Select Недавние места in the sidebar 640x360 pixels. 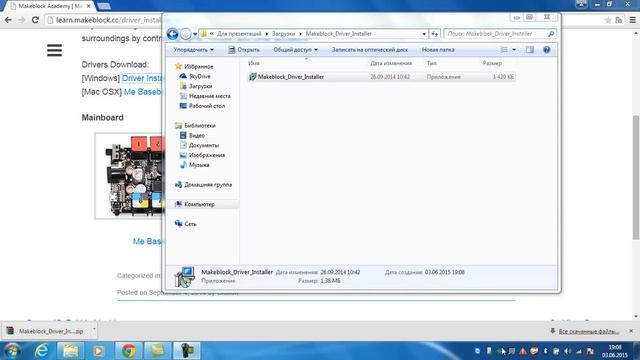click(x=205, y=96)
